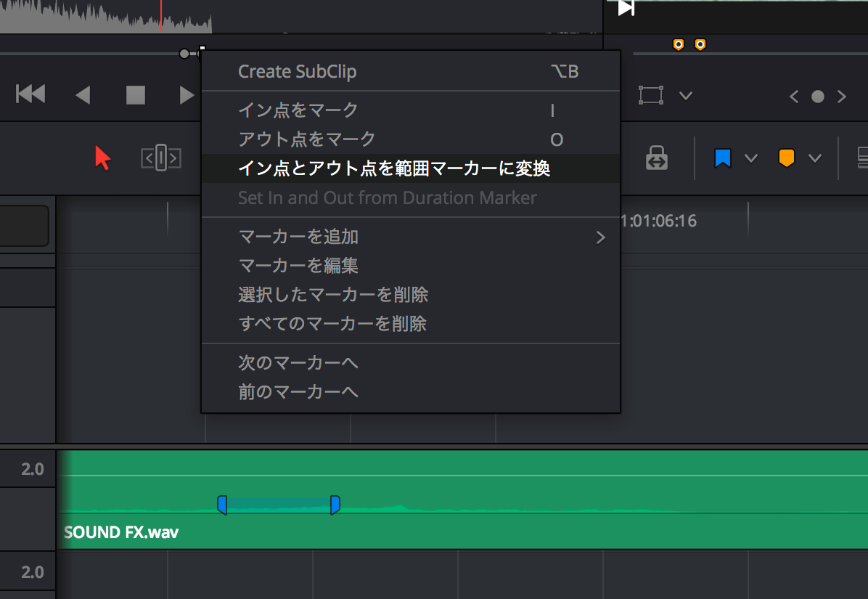868x599 pixels.
Task: Toggle the linked selection lock icon
Action: (656, 158)
